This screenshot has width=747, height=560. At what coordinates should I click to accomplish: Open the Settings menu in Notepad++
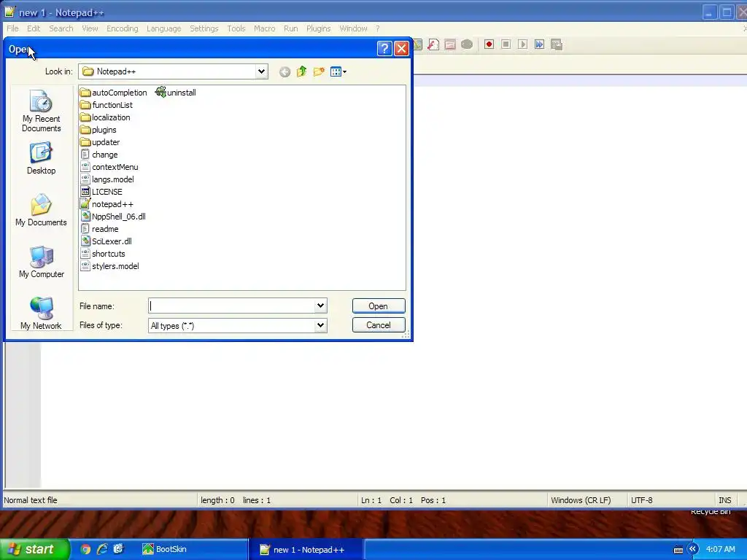click(204, 28)
